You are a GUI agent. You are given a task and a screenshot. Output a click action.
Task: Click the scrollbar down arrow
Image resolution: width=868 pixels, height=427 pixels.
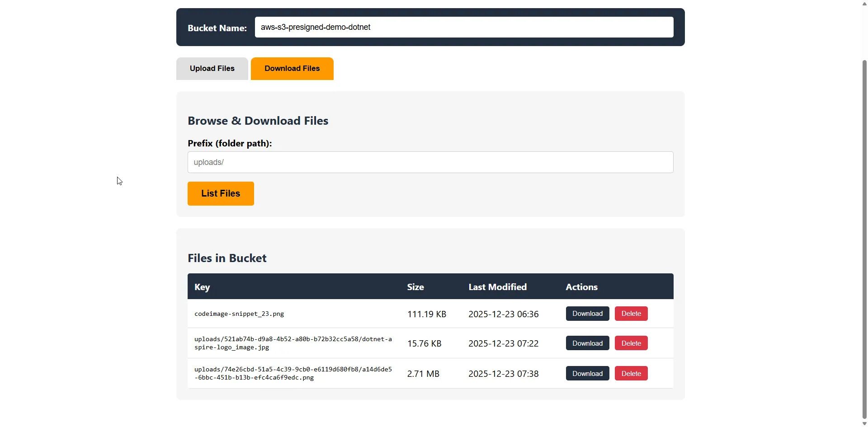click(863, 423)
